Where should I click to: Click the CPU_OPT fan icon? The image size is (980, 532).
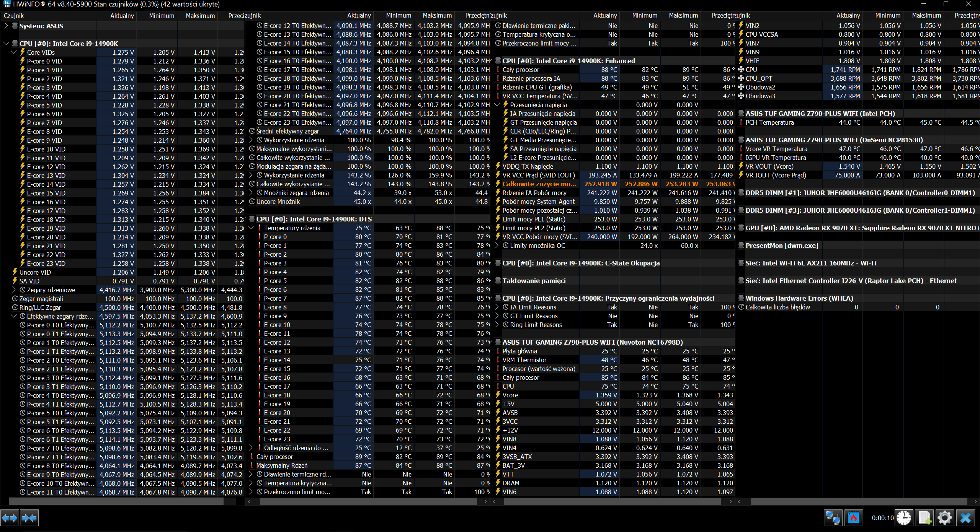pyautogui.click(x=741, y=78)
